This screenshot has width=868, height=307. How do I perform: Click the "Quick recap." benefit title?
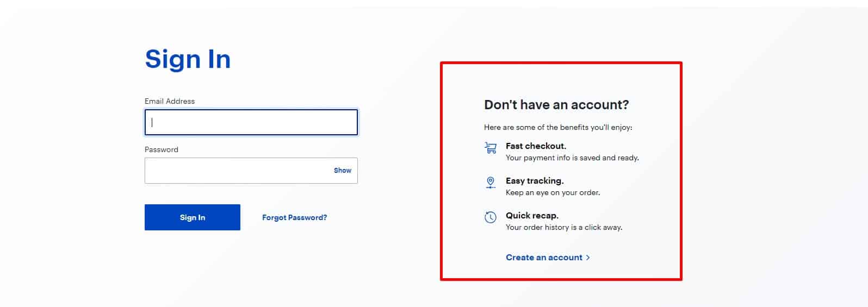(532, 215)
